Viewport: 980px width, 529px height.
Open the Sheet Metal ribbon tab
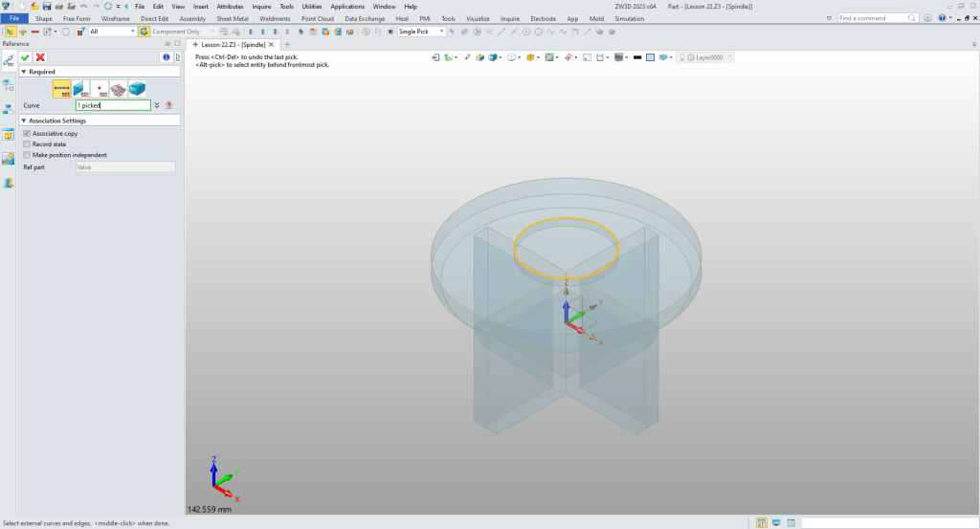234,18
